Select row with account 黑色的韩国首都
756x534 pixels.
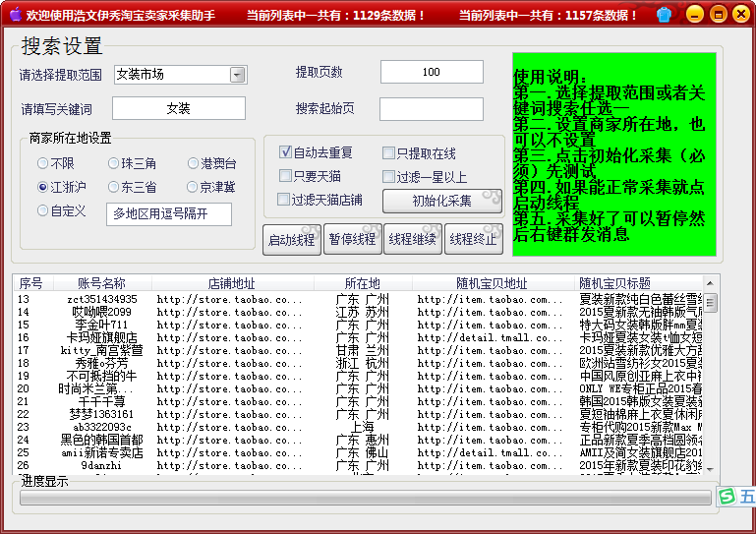coord(359,440)
